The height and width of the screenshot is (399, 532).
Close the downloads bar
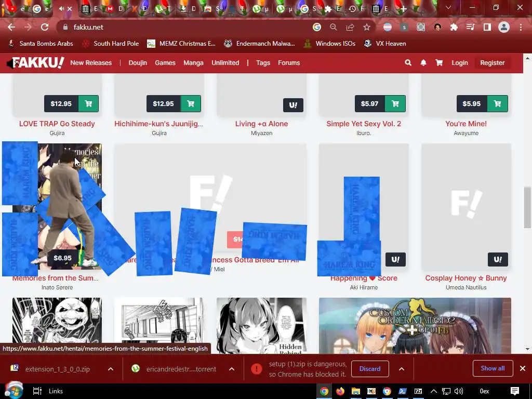(x=523, y=368)
